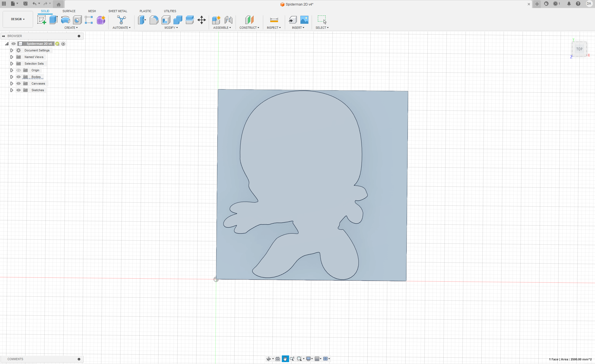595x364 pixels.
Task: Select the Shell tool
Action: (166, 20)
